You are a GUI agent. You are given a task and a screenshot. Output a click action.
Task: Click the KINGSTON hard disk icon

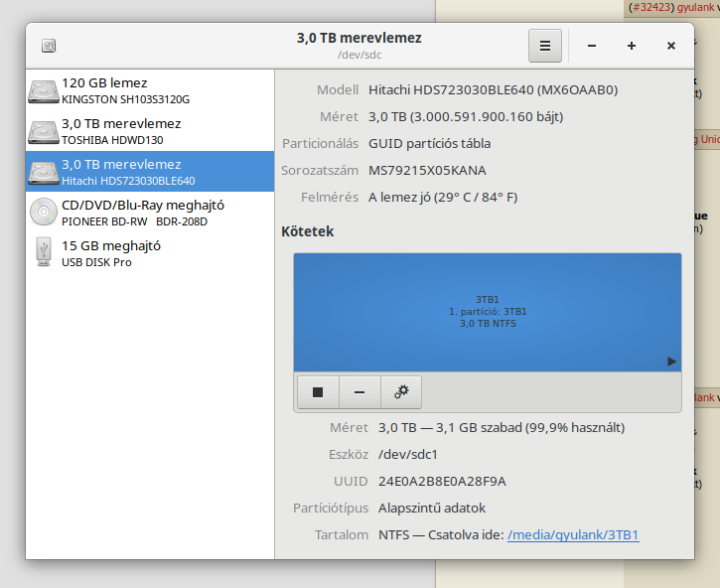43,91
